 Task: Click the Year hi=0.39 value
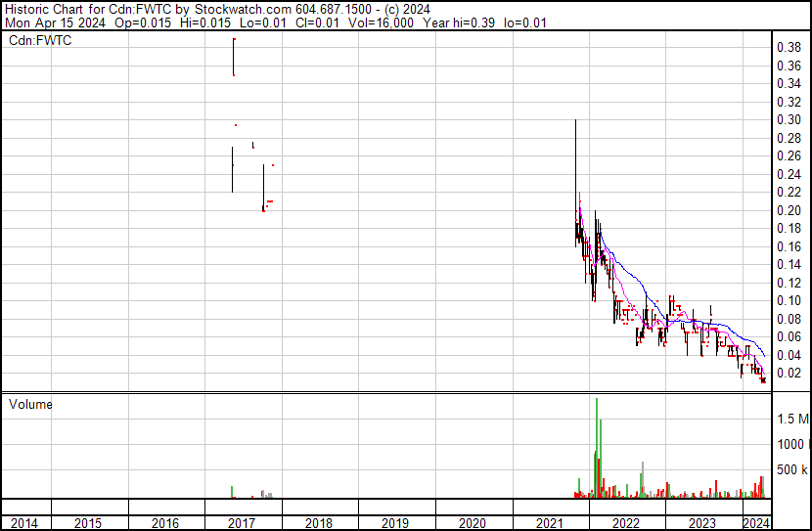[458, 22]
